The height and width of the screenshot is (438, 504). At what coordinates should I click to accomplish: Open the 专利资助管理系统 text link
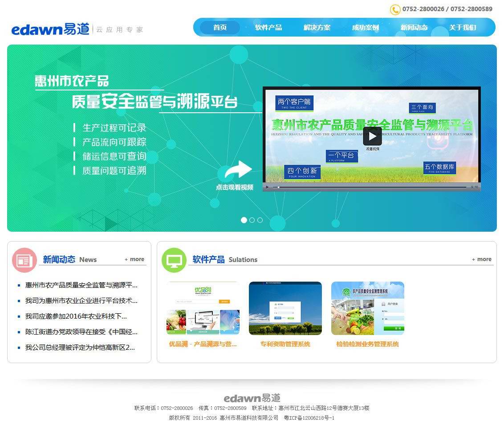[285, 344]
